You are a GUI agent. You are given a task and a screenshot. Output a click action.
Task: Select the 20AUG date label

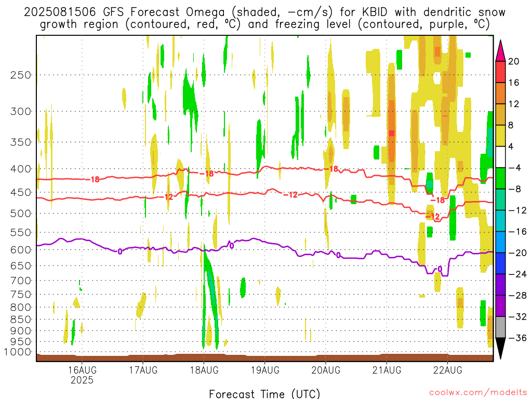[325, 370]
